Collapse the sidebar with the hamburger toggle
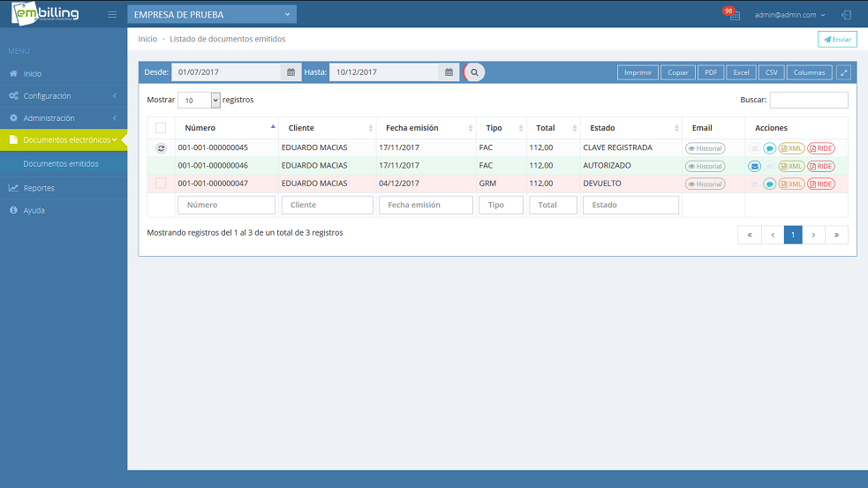Screen dimensions: 868x488 (112, 15)
